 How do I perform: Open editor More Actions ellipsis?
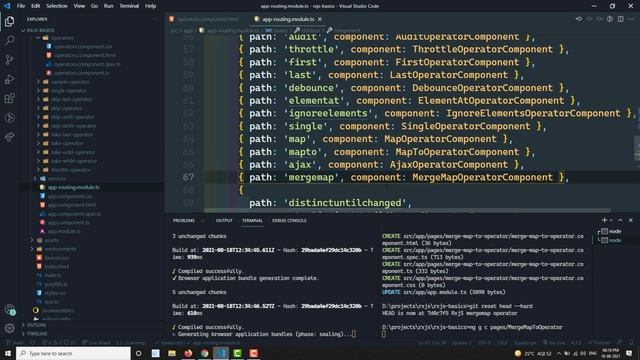click(631, 19)
